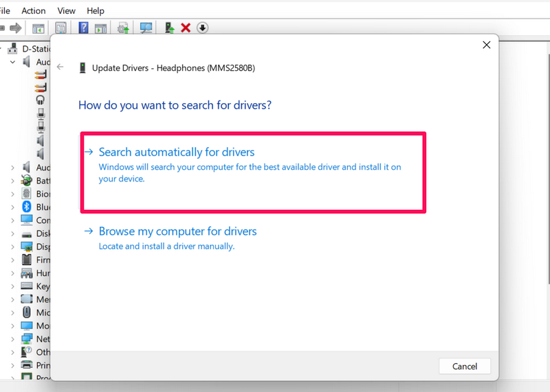This screenshot has height=392, width=550.
Task: Click the show/hide console tree icon
Action: coord(38,28)
